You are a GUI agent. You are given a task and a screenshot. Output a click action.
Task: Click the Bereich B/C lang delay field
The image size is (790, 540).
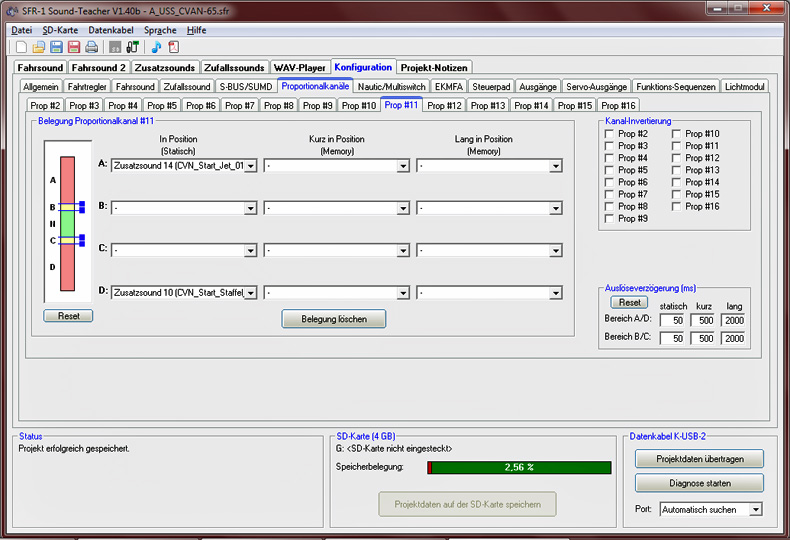coord(733,339)
